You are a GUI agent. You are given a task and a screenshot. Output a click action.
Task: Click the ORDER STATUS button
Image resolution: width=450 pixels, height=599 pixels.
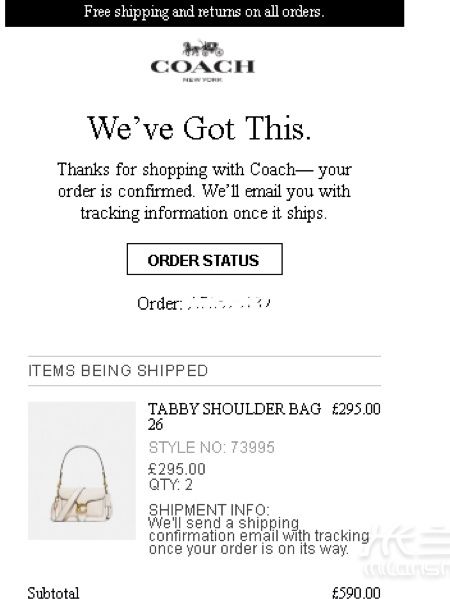click(204, 259)
